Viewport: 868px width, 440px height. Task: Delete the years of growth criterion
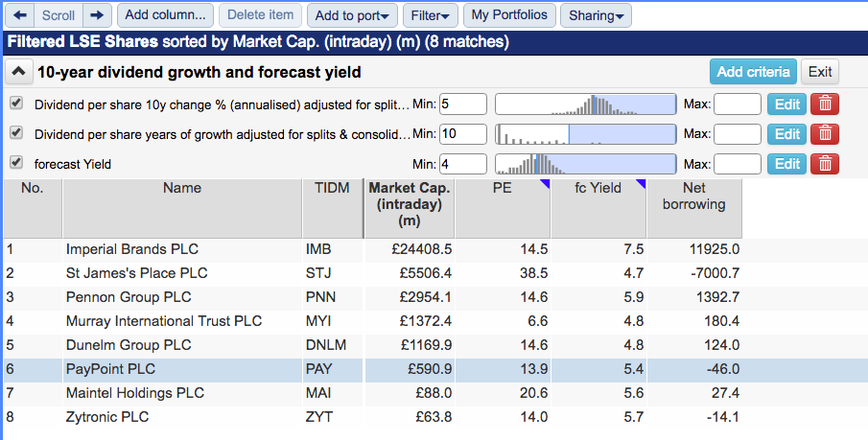825,134
